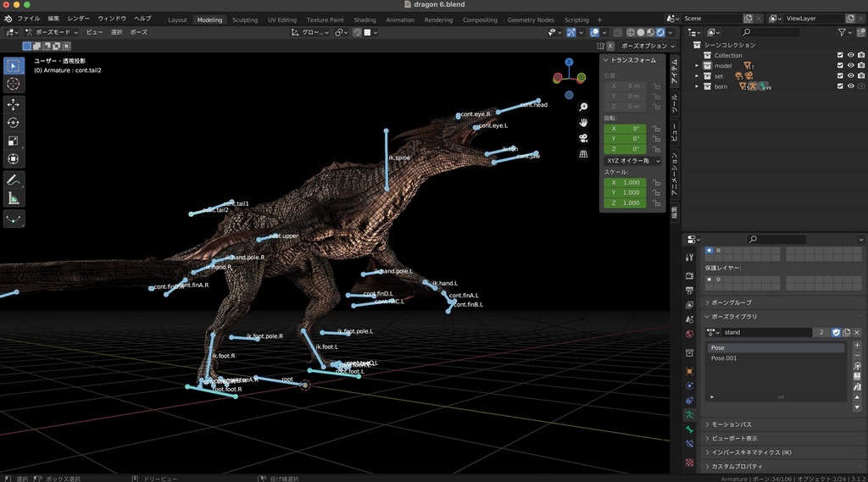Open the transform orientation グロー dropdown

pyautogui.click(x=310, y=33)
